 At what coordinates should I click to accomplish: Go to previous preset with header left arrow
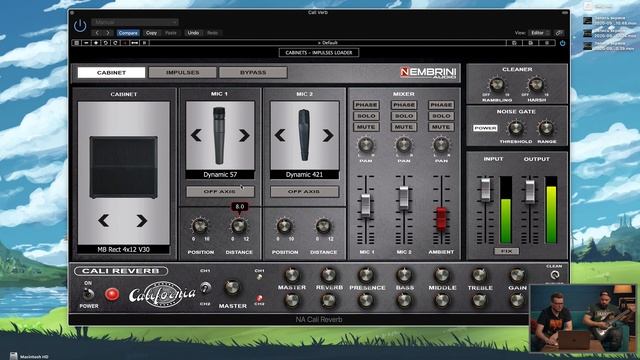pyautogui.click(x=97, y=33)
